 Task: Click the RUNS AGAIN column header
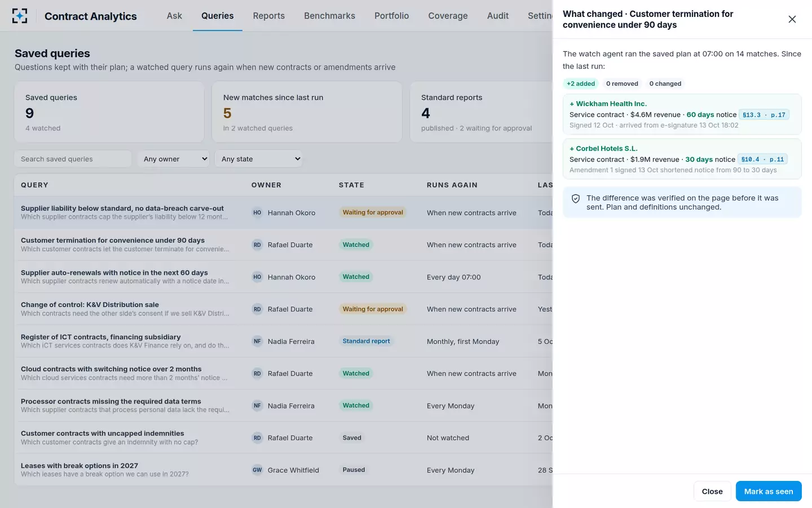(x=452, y=185)
